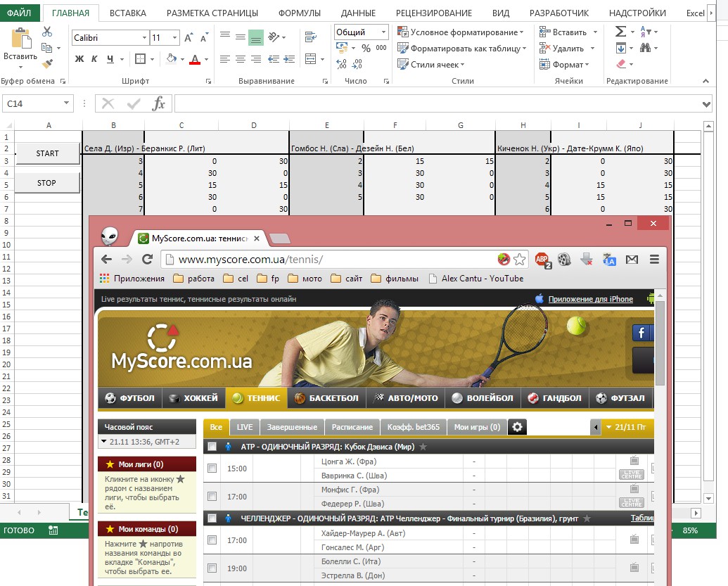Click the fill color bucket swatch
Screen dimensions: 728x586
pyautogui.click(x=172, y=59)
